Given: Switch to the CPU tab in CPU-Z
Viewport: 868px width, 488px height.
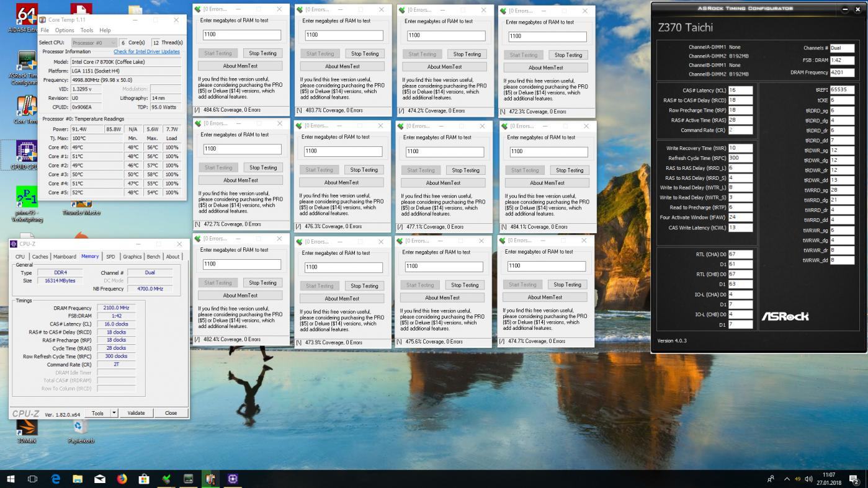Looking at the screenshot, I should [x=20, y=256].
